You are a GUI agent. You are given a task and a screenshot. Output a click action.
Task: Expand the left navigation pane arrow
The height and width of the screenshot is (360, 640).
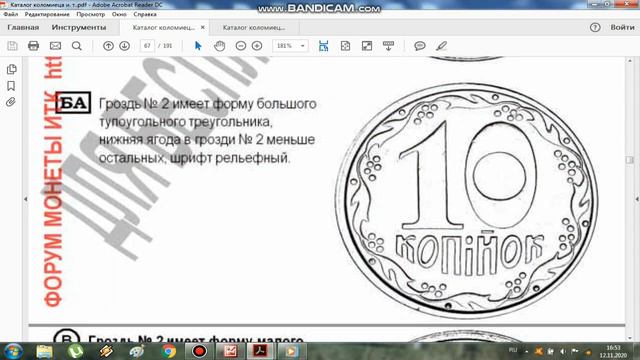25,199
